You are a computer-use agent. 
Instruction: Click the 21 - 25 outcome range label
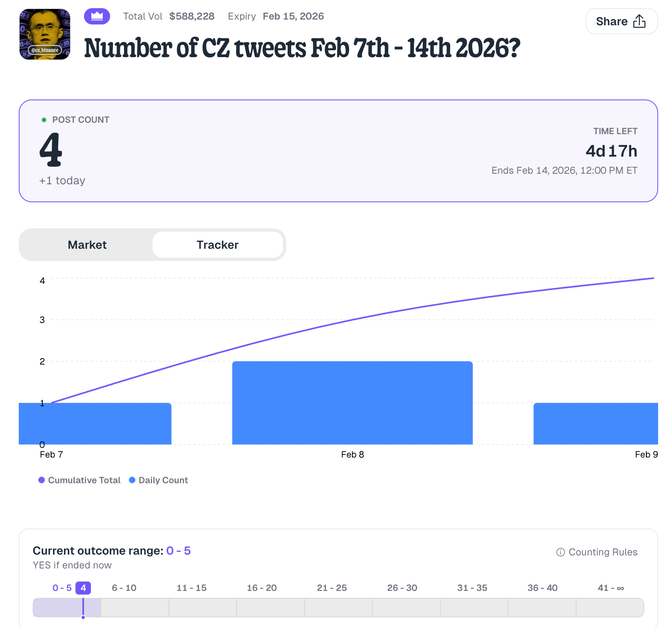click(332, 588)
